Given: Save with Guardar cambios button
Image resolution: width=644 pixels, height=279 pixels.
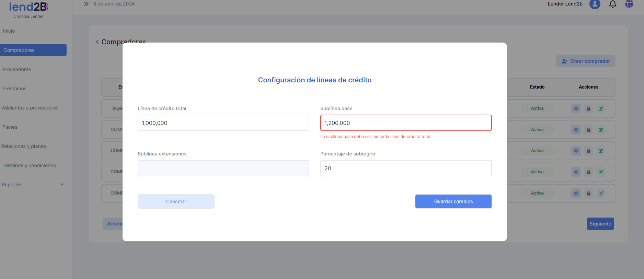Looking at the screenshot, I should tap(453, 201).
